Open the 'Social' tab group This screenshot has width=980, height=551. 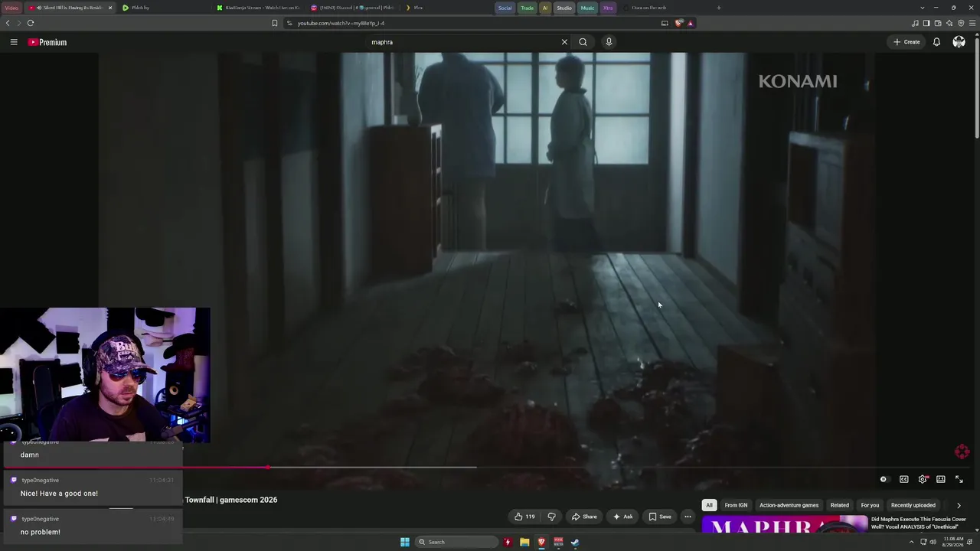pyautogui.click(x=505, y=8)
